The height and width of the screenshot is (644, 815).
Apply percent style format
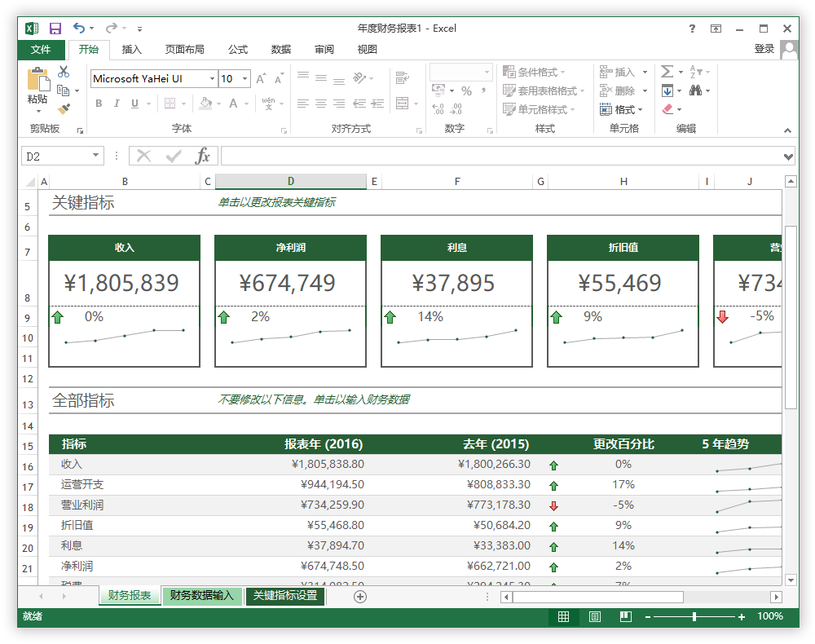pyautogui.click(x=466, y=91)
